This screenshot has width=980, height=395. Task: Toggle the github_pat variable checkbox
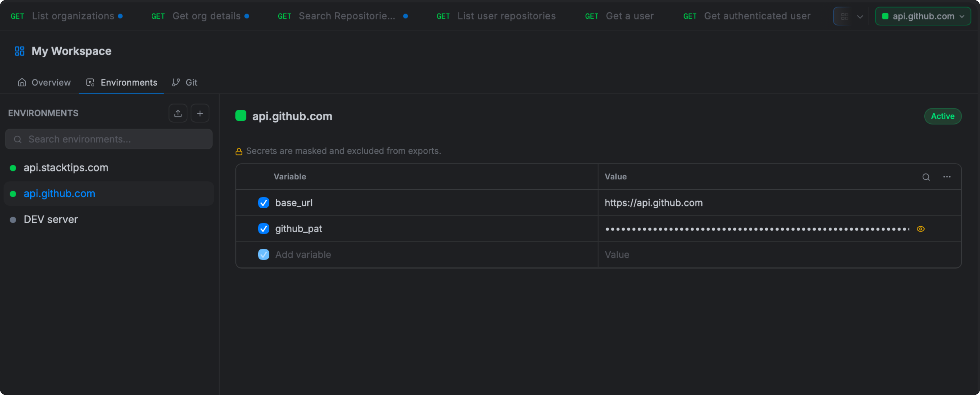[263, 228]
